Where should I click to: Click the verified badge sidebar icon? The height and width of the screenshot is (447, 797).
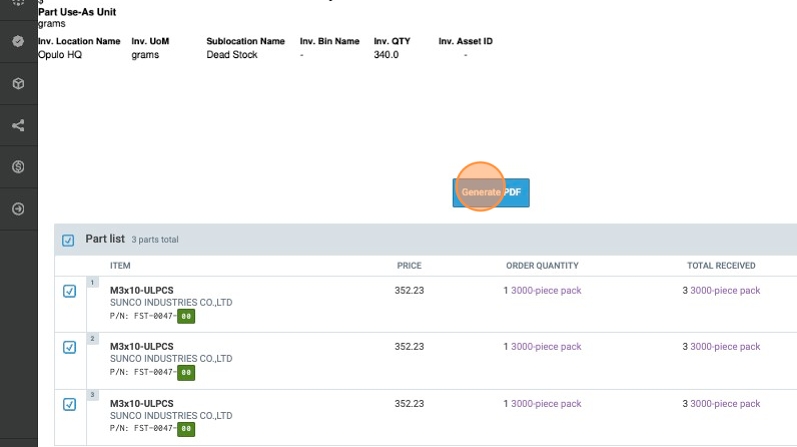click(x=18, y=42)
